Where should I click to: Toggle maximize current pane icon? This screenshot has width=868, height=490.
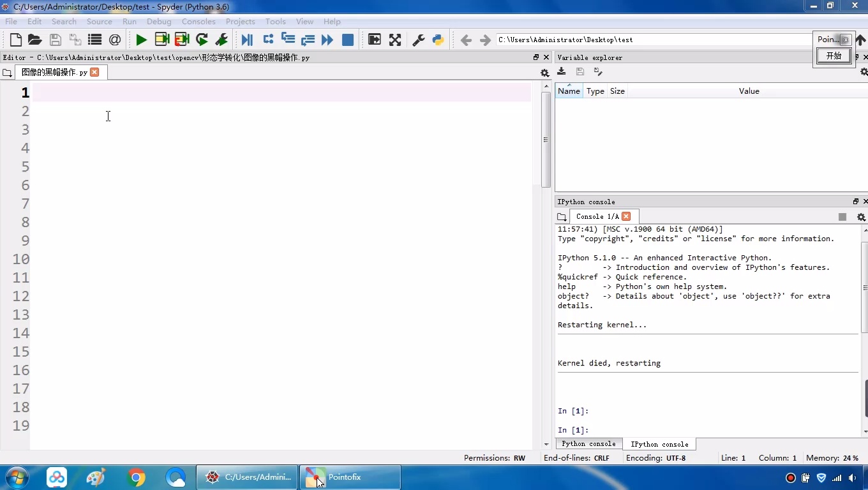[x=375, y=40]
